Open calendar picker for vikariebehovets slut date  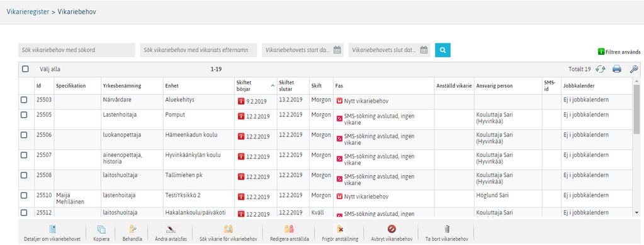[424, 50]
